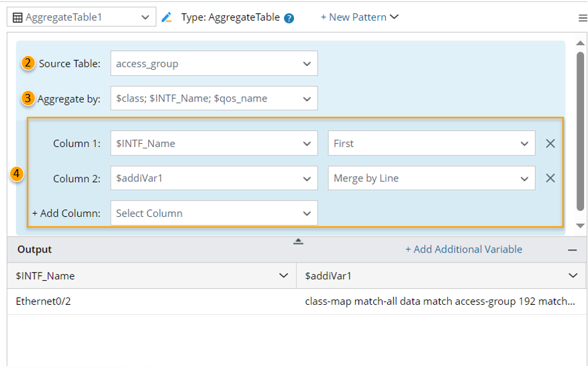Image resolution: width=588 pixels, height=368 pixels.
Task: Expand the $INTF_Name output column header menu
Action: click(x=284, y=276)
